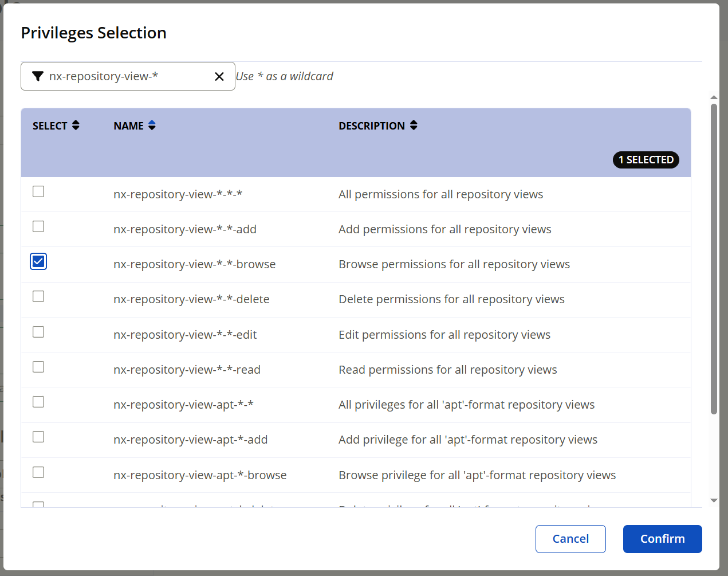
Task: Click the filter funnel icon in search box
Action: tap(38, 76)
